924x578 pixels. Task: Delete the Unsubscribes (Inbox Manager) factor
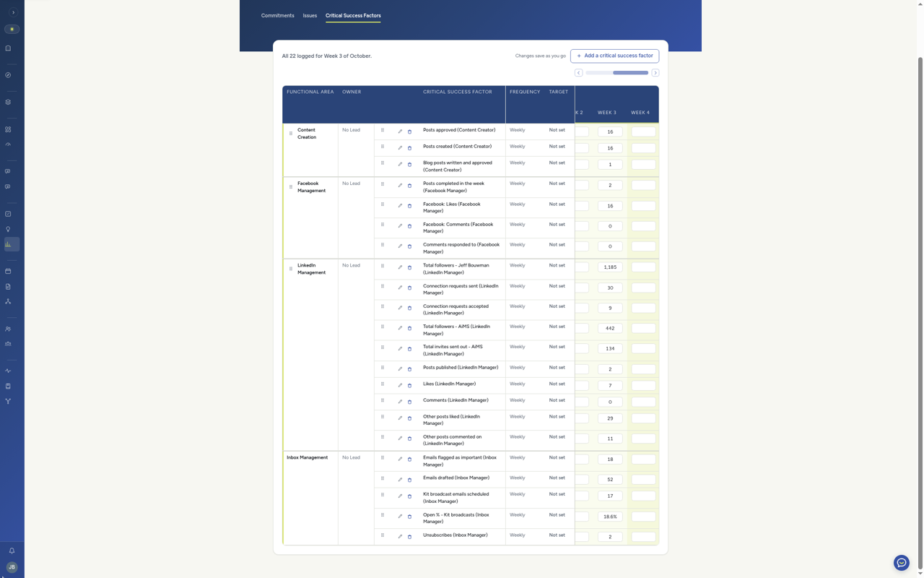409,537
